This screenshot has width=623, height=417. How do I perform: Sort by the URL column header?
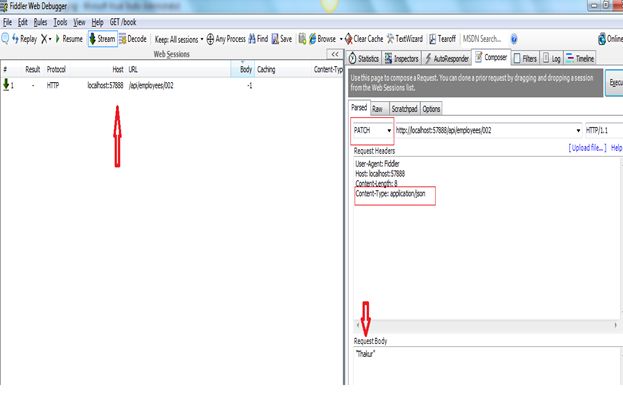pos(133,70)
